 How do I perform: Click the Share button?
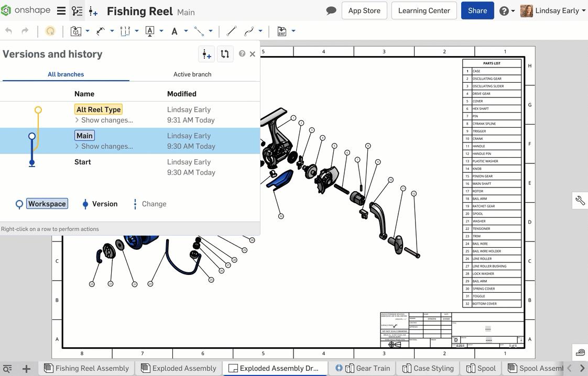pos(477,10)
